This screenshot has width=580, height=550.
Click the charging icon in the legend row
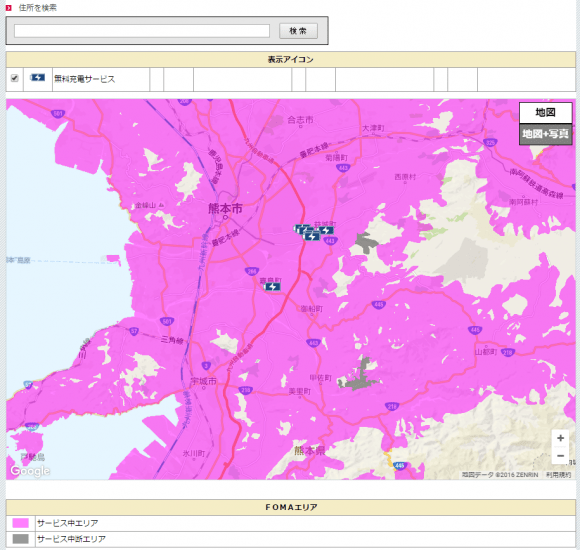point(37,78)
